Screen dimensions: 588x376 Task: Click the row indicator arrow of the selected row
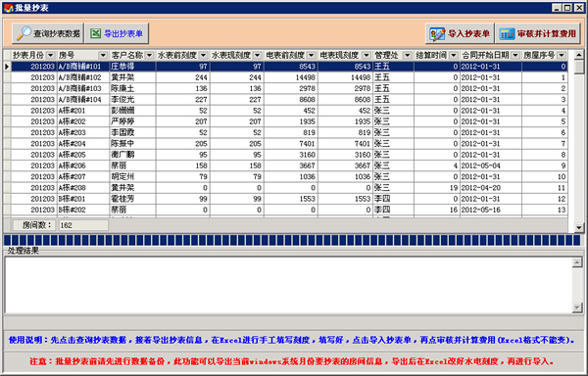pos(7,67)
